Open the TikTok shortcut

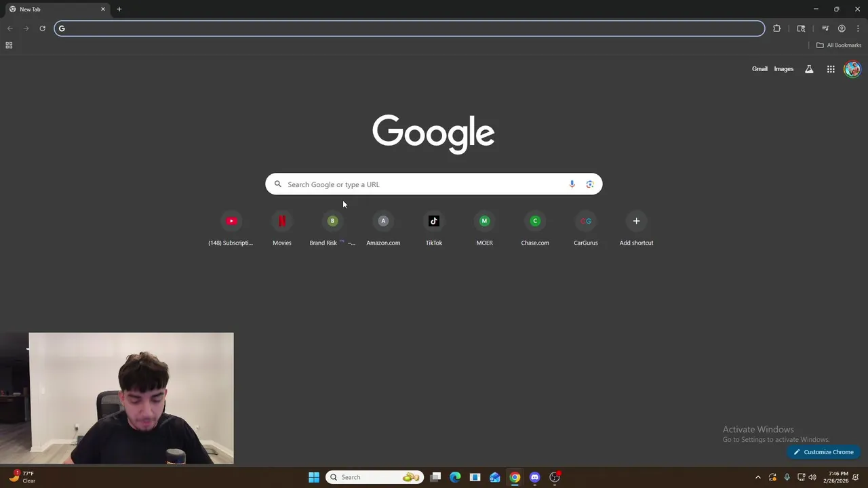[434, 229]
